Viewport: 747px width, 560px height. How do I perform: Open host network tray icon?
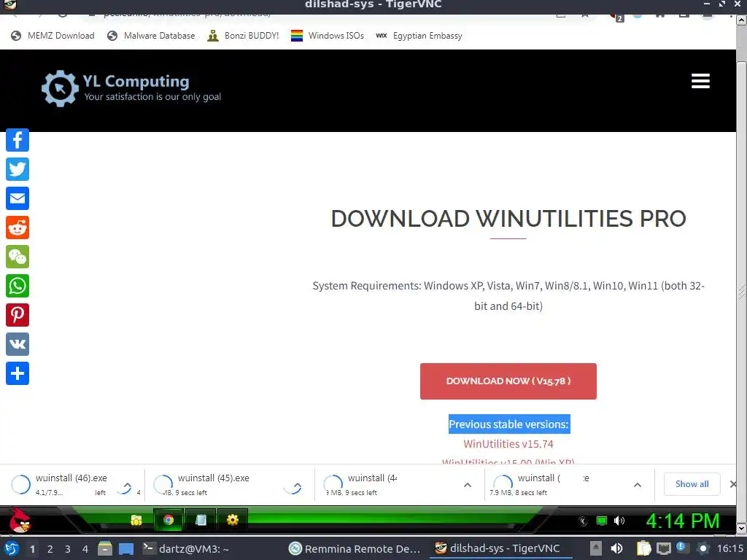(x=663, y=549)
